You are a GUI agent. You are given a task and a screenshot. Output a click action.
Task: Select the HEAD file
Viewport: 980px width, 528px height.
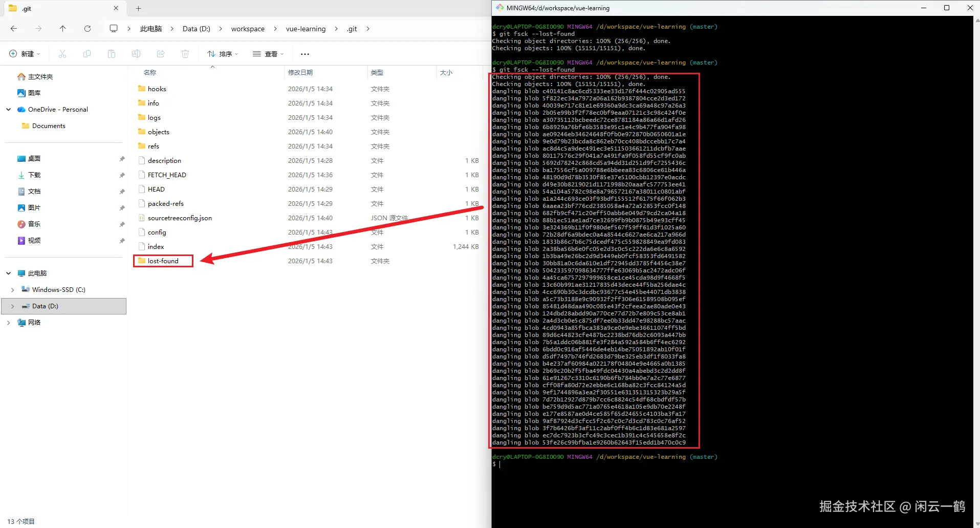tap(156, 189)
